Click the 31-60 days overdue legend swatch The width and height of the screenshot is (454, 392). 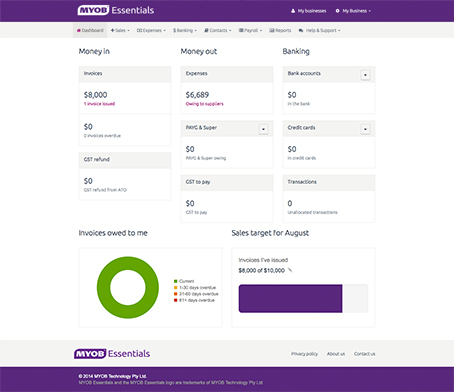point(176,294)
